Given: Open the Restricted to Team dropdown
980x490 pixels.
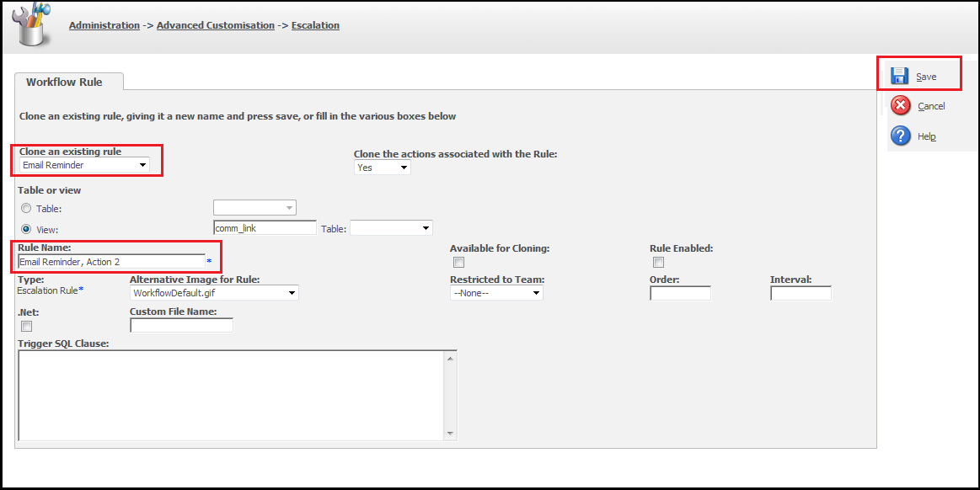Looking at the screenshot, I should (496, 293).
